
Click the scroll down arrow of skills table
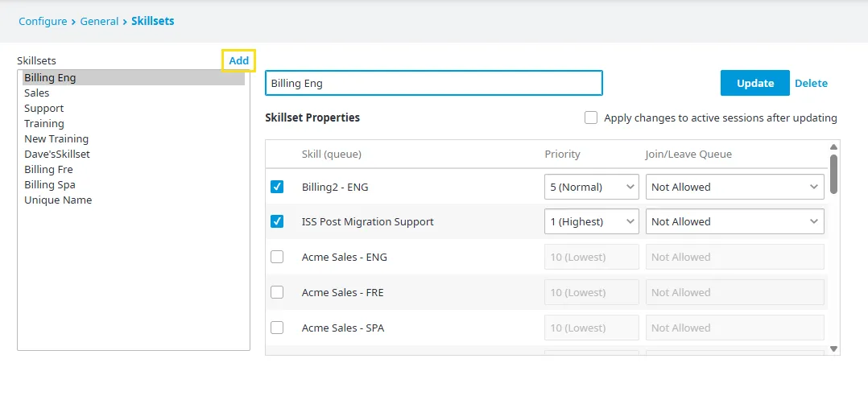point(833,349)
